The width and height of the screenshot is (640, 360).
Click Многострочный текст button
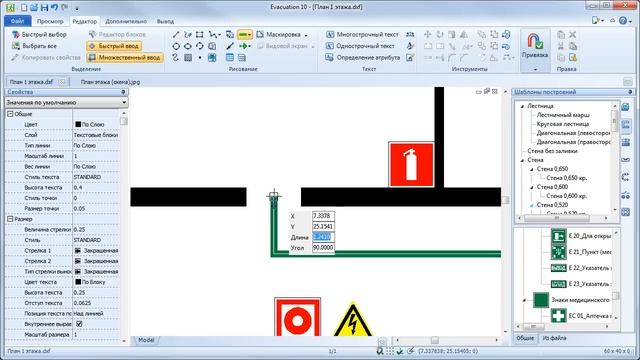point(362,35)
